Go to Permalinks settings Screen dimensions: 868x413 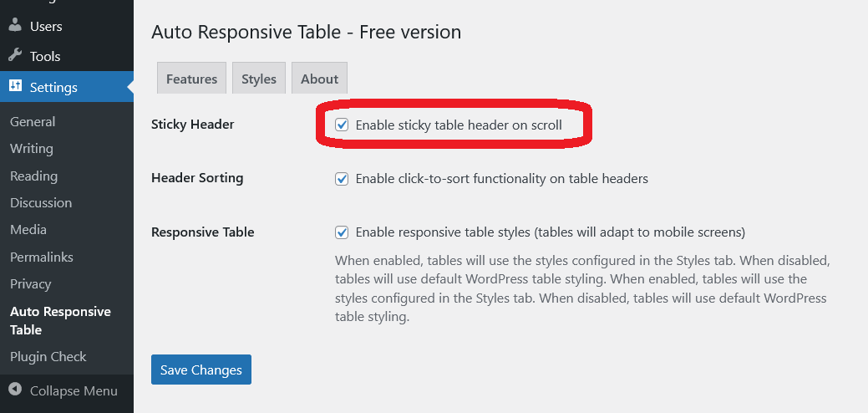pyautogui.click(x=42, y=257)
